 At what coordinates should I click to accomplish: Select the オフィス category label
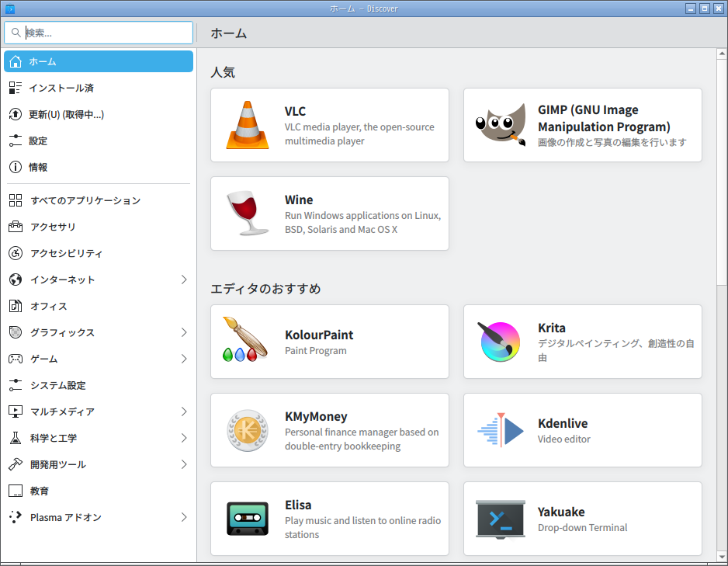pyautogui.click(x=49, y=306)
